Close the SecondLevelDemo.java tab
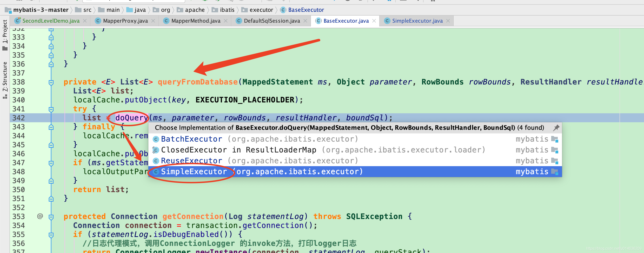Viewport: 644px width, 253px height. point(85,21)
